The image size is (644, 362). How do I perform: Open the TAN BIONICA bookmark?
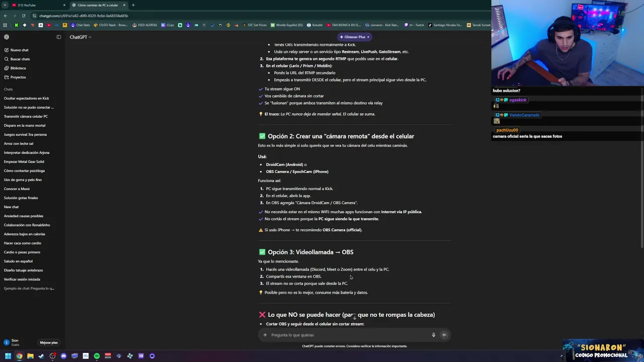tap(344, 25)
